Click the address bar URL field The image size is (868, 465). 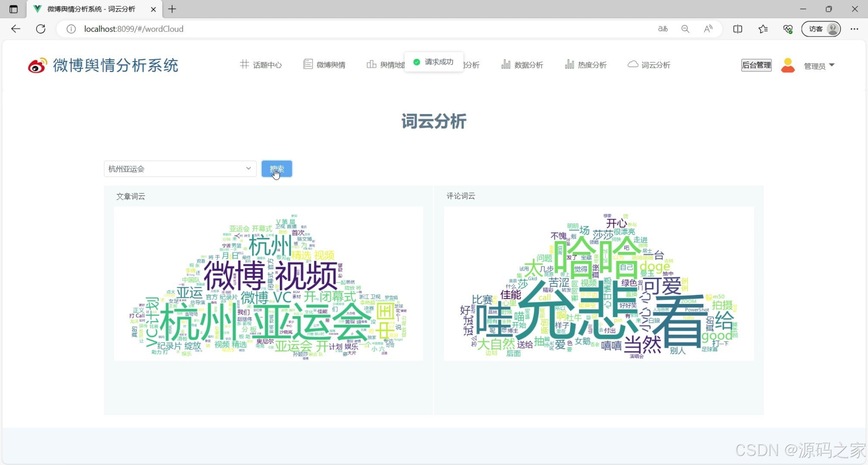133,29
